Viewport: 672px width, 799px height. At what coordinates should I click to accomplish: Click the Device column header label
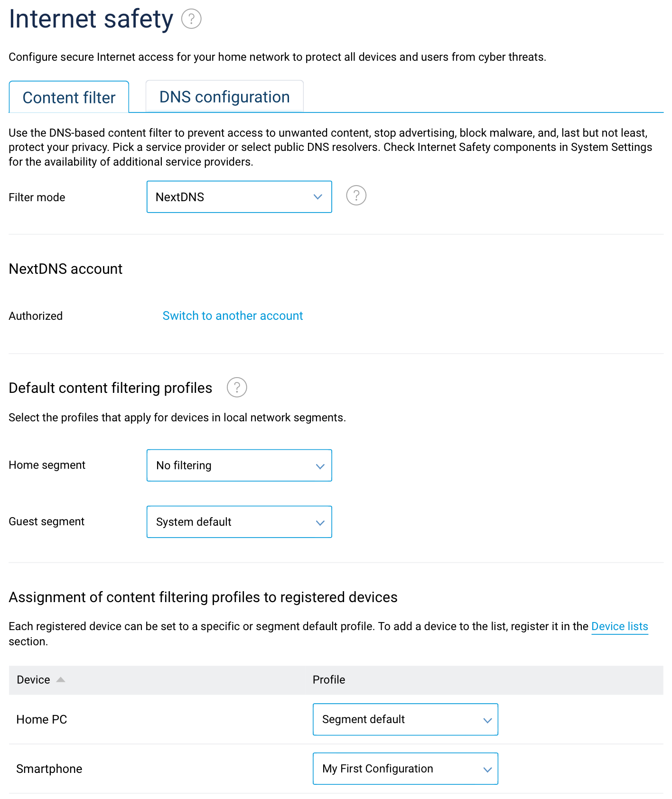[33, 679]
